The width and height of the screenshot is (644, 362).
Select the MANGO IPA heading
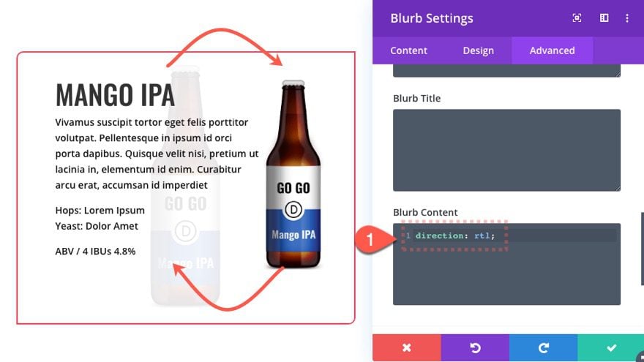coord(115,95)
